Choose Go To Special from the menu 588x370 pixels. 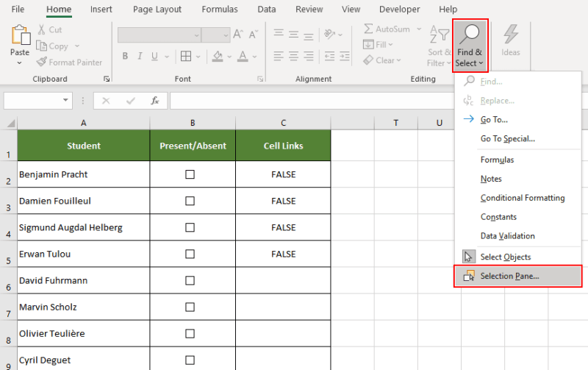(x=518, y=138)
